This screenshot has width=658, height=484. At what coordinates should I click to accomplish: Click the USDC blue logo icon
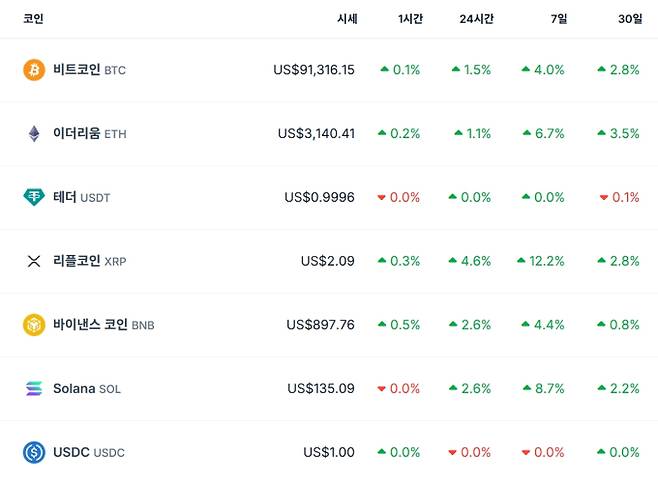[x=34, y=452]
